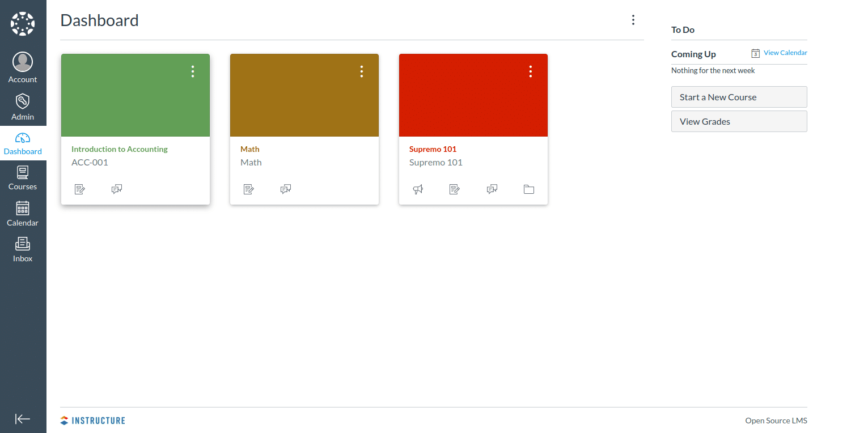Click the Canvas logo at the top left

23,23
